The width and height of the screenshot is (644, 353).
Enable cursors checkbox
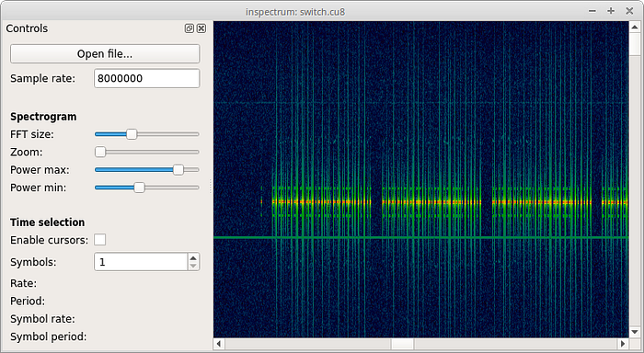click(99, 240)
